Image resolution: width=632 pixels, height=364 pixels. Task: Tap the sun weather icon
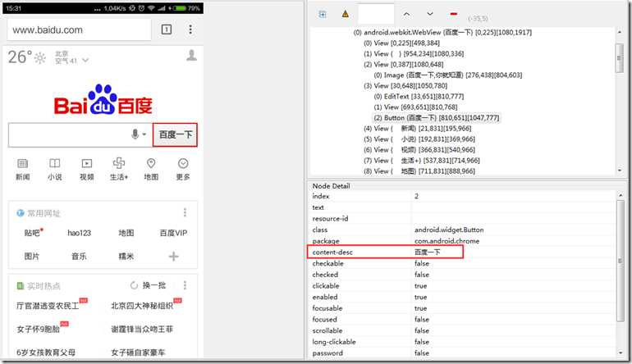point(40,58)
